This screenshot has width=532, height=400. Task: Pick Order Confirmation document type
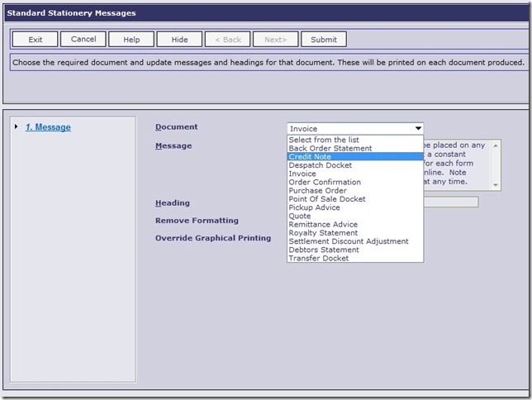325,182
